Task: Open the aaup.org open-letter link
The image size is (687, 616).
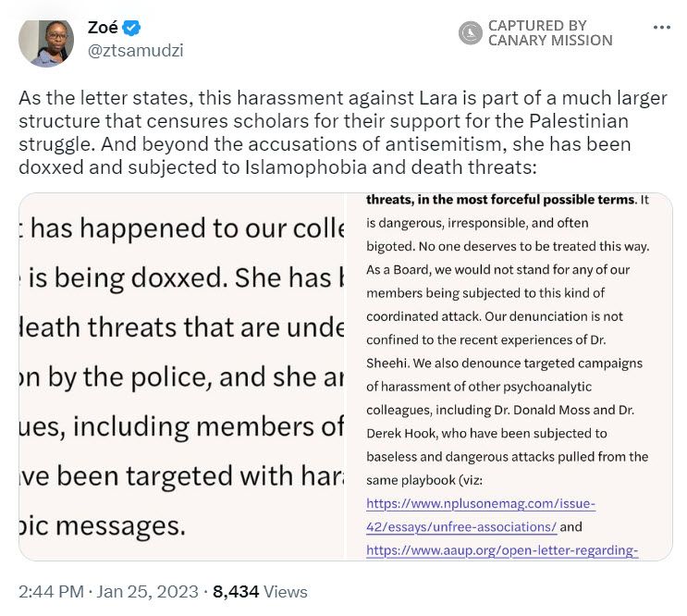Action: [503, 550]
